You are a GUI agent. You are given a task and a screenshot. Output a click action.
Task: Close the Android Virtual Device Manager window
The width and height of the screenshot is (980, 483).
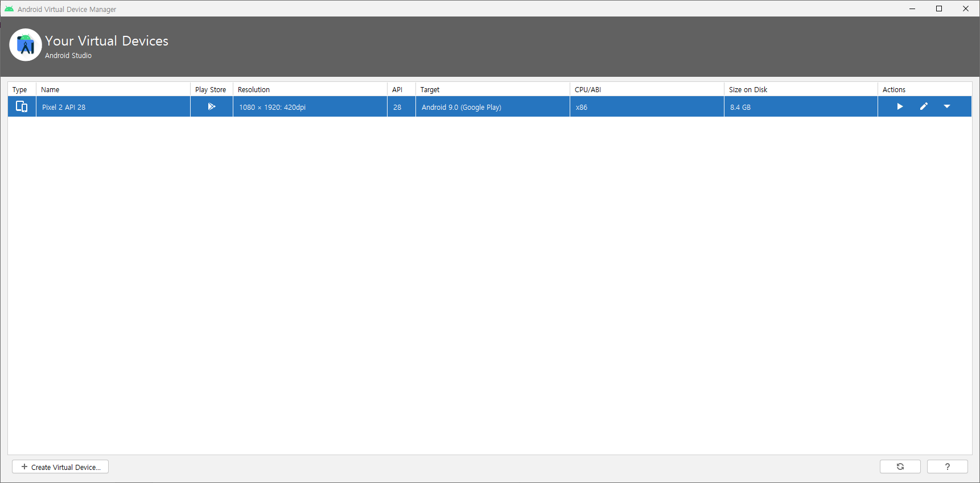pos(966,9)
